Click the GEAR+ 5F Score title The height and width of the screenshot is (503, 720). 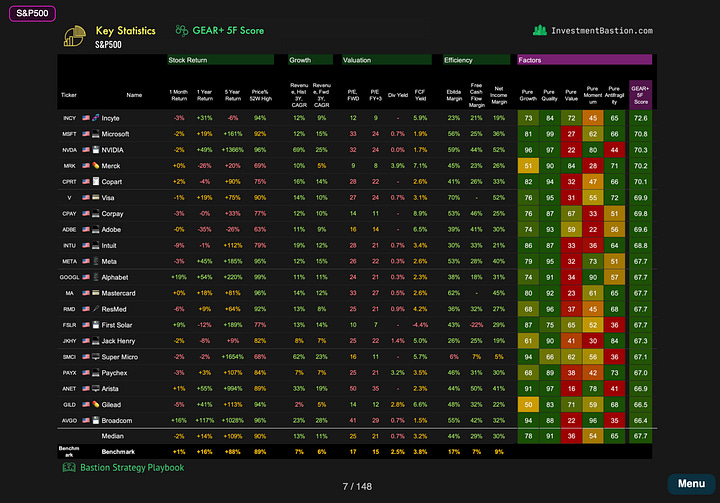click(228, 31)
